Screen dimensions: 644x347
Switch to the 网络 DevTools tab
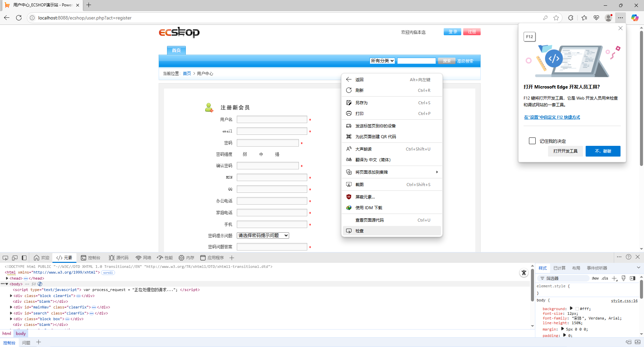pos(144,258)
